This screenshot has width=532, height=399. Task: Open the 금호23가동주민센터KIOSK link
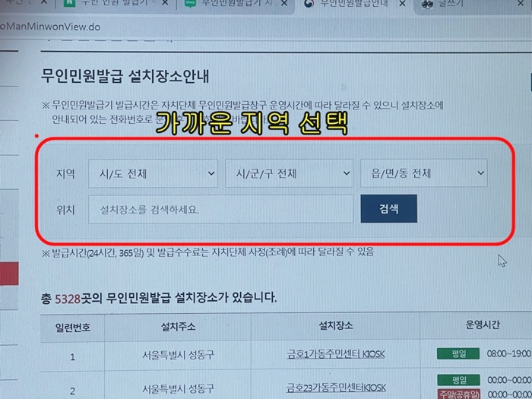tap(336, 388)
